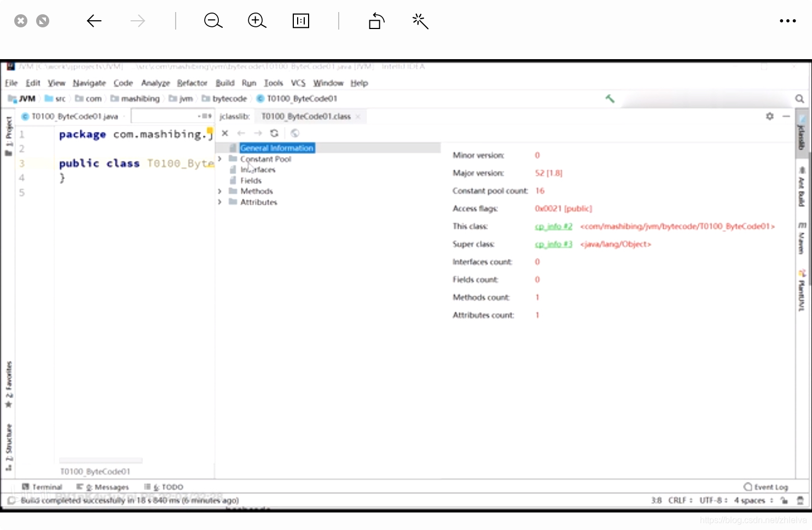Select the Fields tree item
Screen dimensions: 812x530
click(x=251, y=181)
